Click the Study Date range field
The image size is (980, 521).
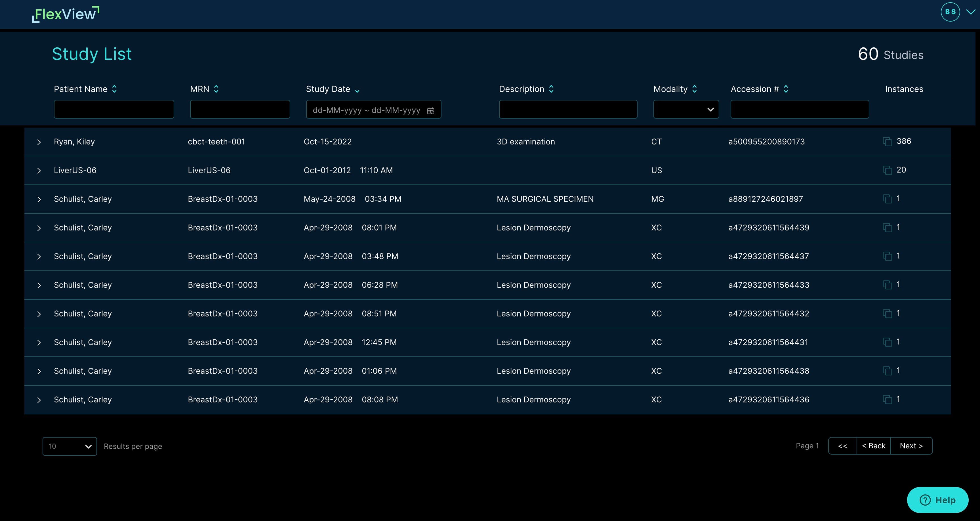373,109
